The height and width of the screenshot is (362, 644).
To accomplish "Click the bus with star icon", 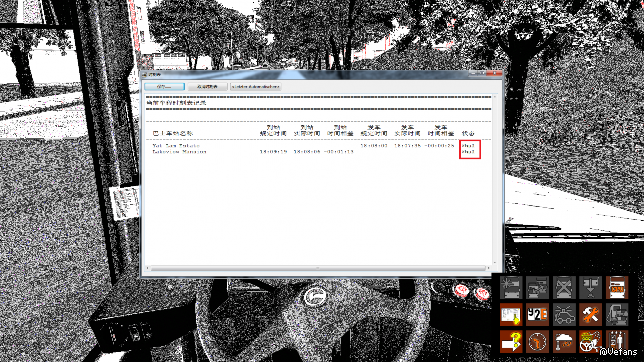I will [511, 288].
